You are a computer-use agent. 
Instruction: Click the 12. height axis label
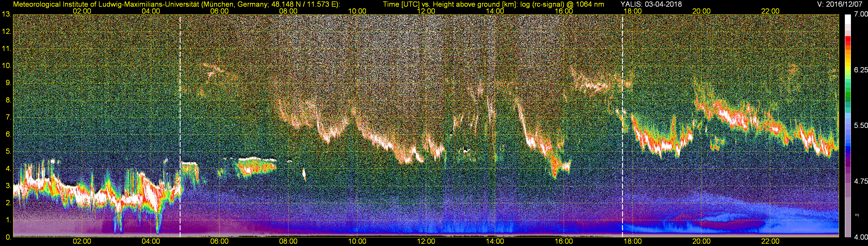click(x=7, y=32)
